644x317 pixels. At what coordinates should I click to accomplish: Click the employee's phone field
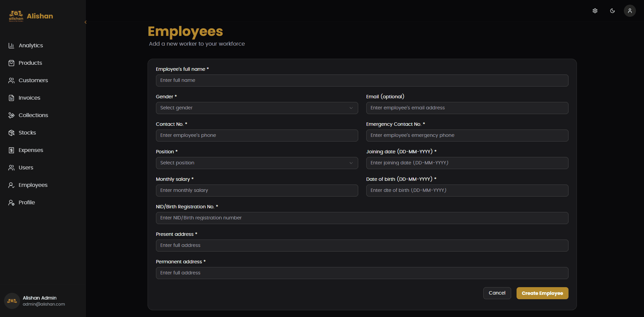pyautogui.click(x=257, y=136)
